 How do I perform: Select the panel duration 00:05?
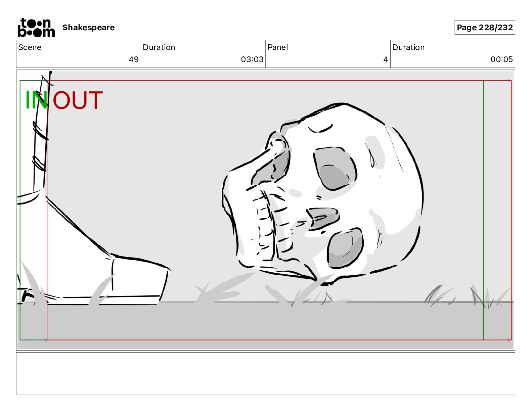point(501,59)
